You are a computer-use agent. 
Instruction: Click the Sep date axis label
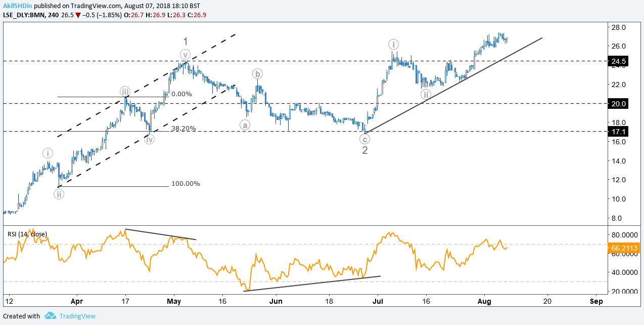[x=596, y=301]
